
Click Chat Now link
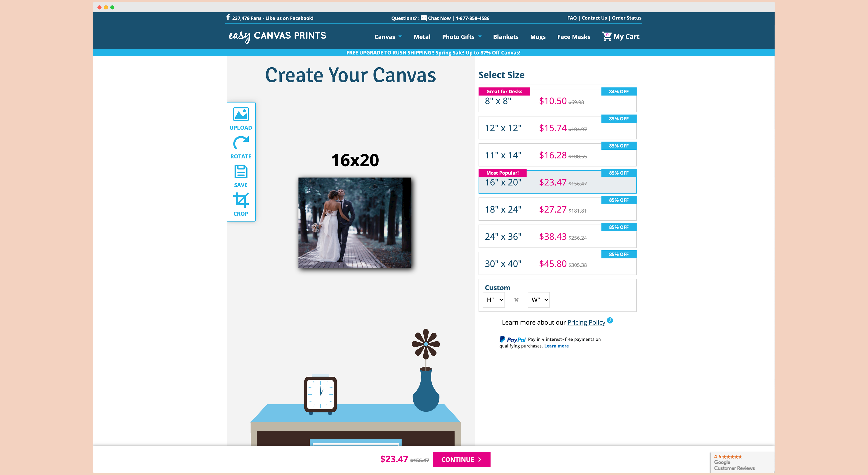tap(439, 18)
